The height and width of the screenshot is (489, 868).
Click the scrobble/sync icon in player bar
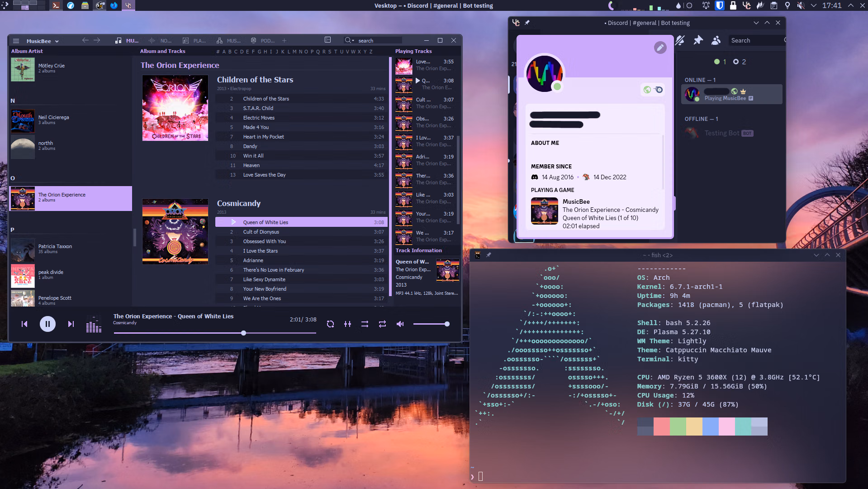[x=330, y=324]
